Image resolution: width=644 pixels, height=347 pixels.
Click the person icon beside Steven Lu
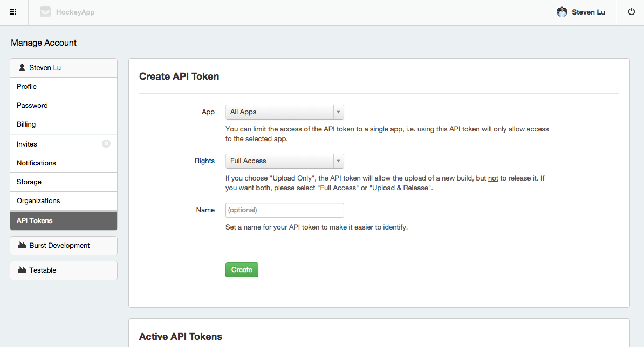pos(22,67)
